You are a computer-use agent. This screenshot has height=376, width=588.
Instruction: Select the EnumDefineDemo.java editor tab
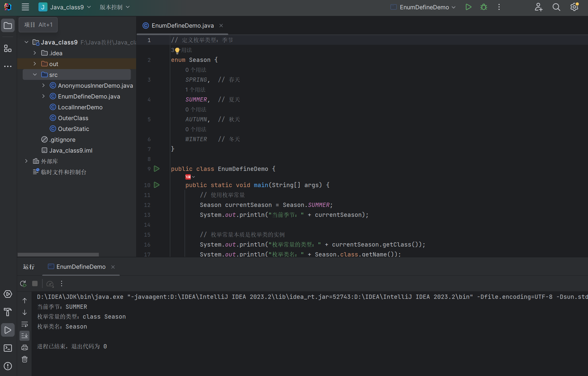(182, 26)
